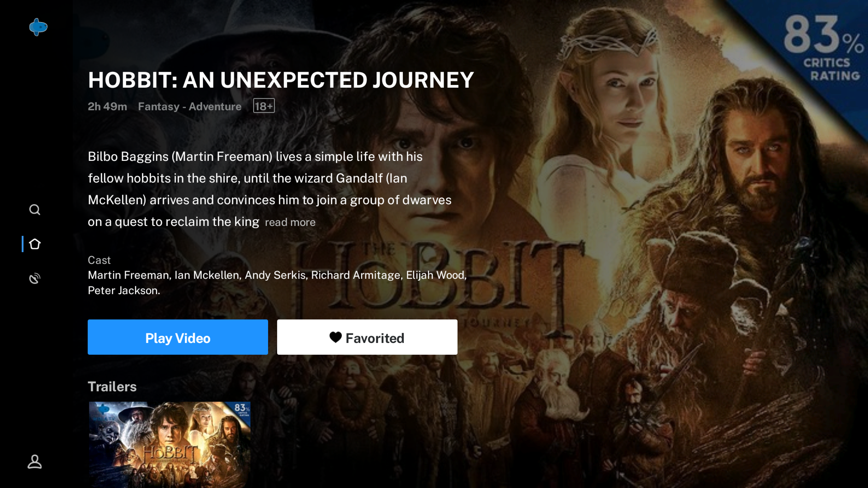868x488 pixels.
Task: Click the Hobbit: An Unexpected Journey title
Action: [x=281, y=80]
